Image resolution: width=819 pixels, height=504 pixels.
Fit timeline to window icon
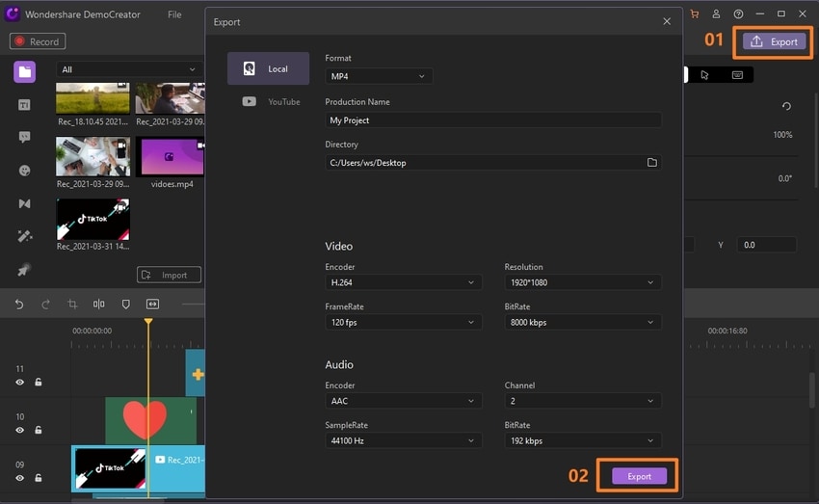tap(152, 304)
